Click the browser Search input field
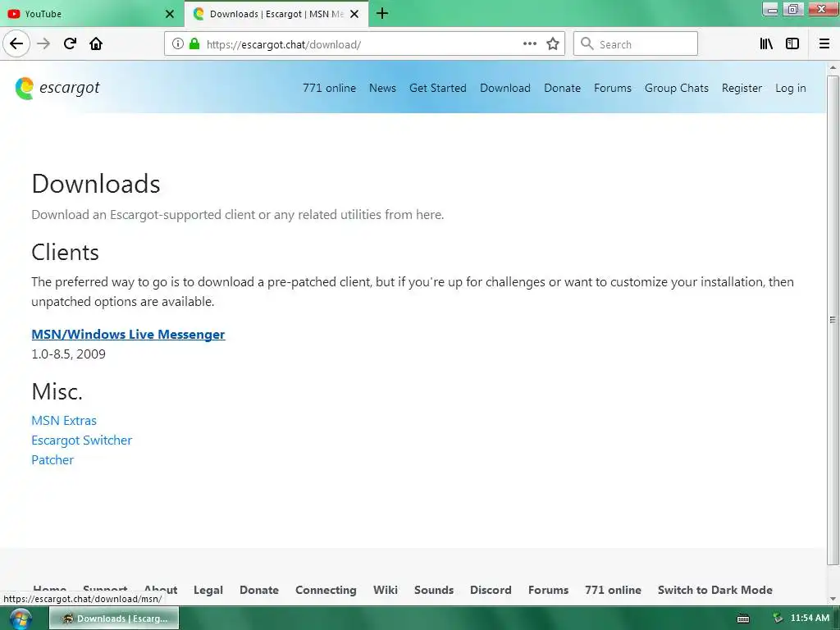Image resolution: width=840 pixels, height=630 pixels. (x=636, y=43)
